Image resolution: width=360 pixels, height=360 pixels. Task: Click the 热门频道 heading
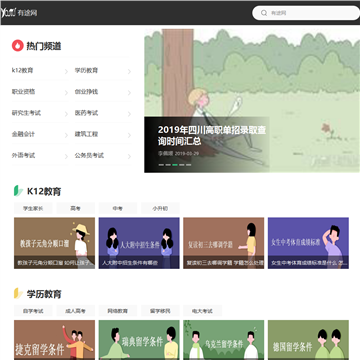coord(44,46)
